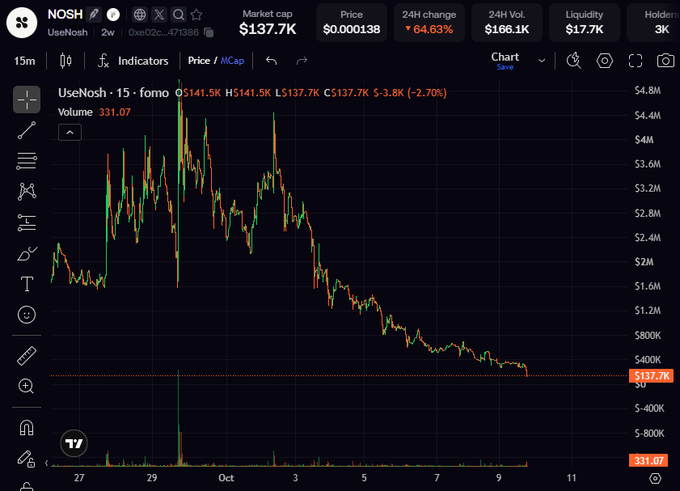680x491 pixels.
Task: Open chart settings hexagon icon
Action: 605,61
